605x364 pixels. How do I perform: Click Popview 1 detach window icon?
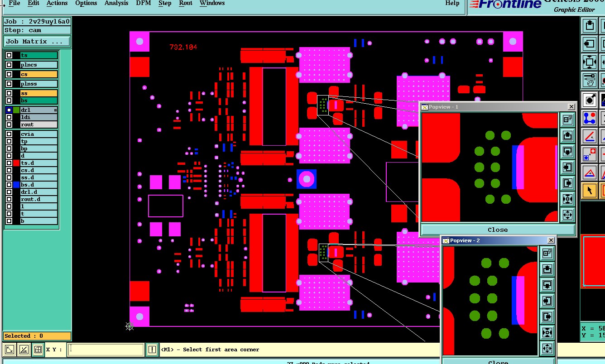coord(567,120)
